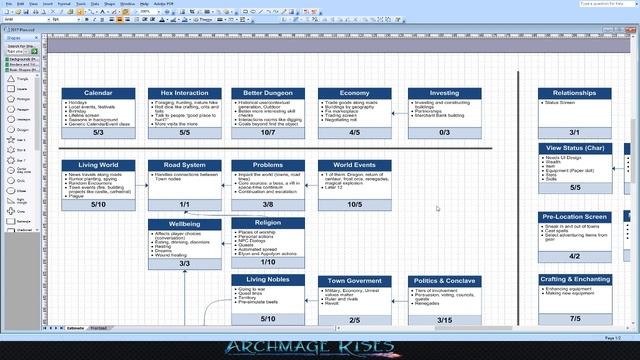Pick the Cross shape from stencil

pos(11,211)
